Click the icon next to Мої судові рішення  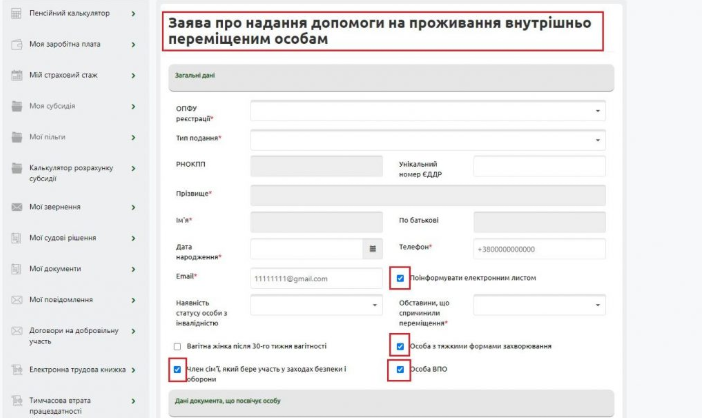pyautogui.click(x=17, y=238)
